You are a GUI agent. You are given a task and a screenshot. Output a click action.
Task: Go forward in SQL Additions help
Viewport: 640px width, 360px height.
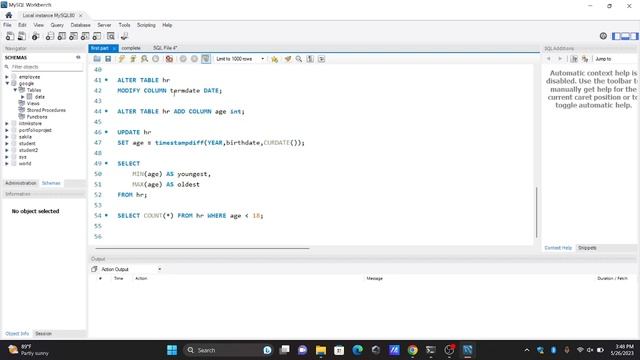coord(560,59)
